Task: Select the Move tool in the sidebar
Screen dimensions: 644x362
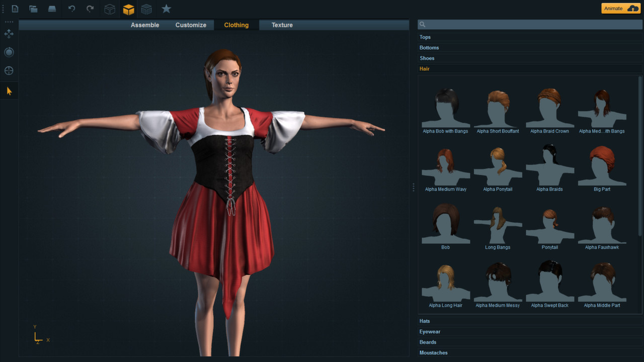Action: coord(9,34)
